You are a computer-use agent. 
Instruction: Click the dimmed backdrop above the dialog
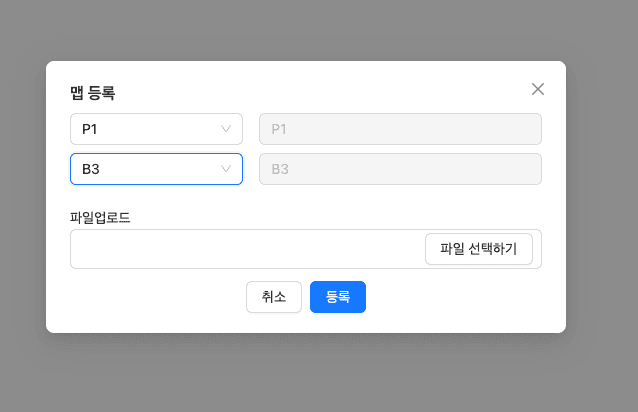click(x=300, y=28)
